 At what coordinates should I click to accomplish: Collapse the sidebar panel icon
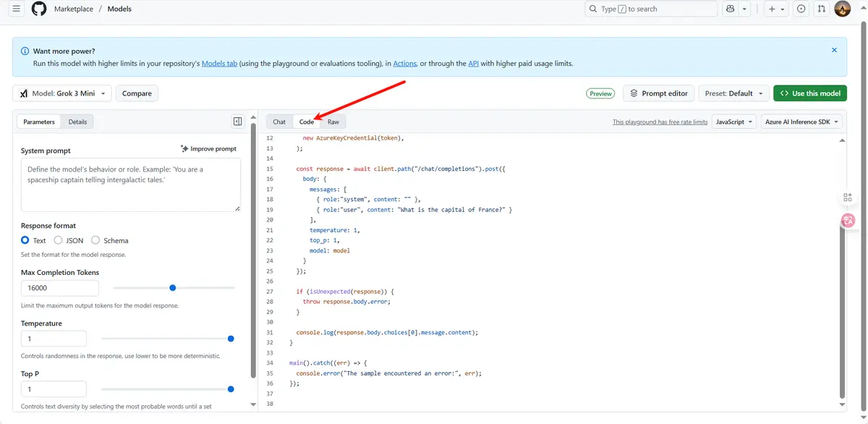pos(237,122)
